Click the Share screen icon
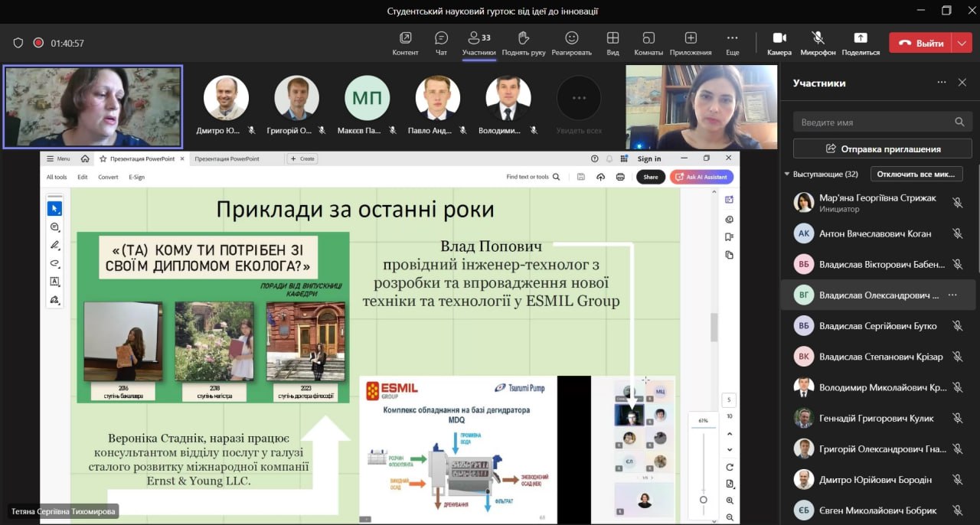Viewport: 980px width, 525px height. pyautogui.click(x=861, y=38)
